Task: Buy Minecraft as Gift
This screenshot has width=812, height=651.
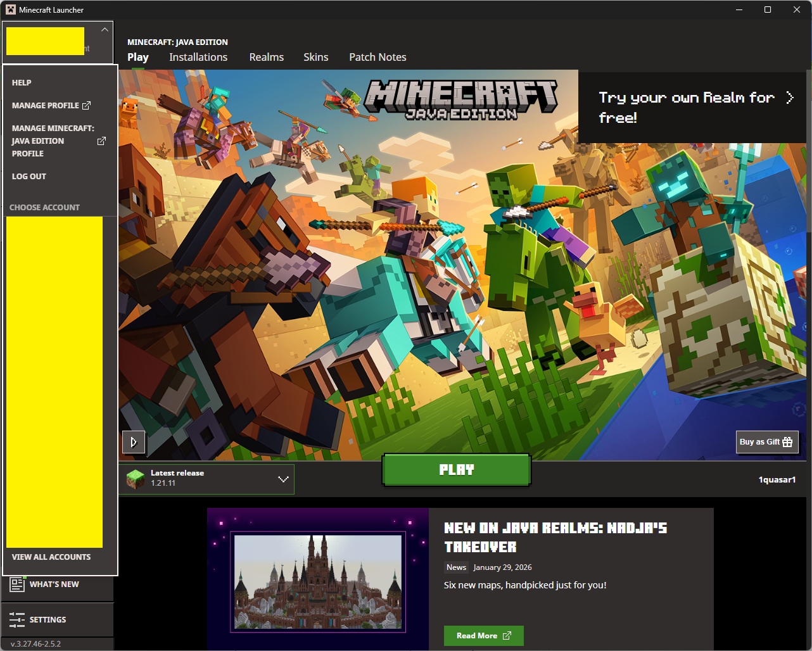Action: [766, 442]
